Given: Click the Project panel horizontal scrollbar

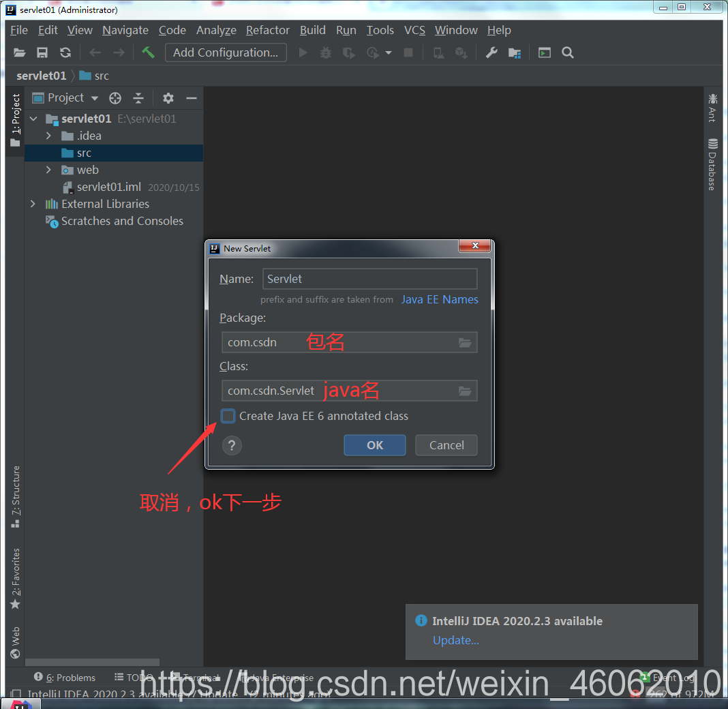Looking at the screenshot, I should pyautogui.click(x=93, y=662).
